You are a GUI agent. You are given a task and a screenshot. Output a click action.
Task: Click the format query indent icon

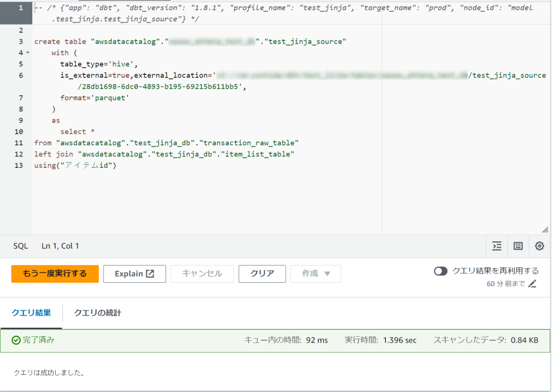coord(497,246)
